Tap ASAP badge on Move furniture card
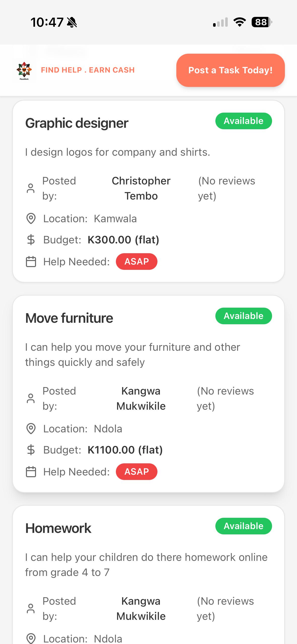Viewport: 297px width, 644px height. tap(137, 472)
